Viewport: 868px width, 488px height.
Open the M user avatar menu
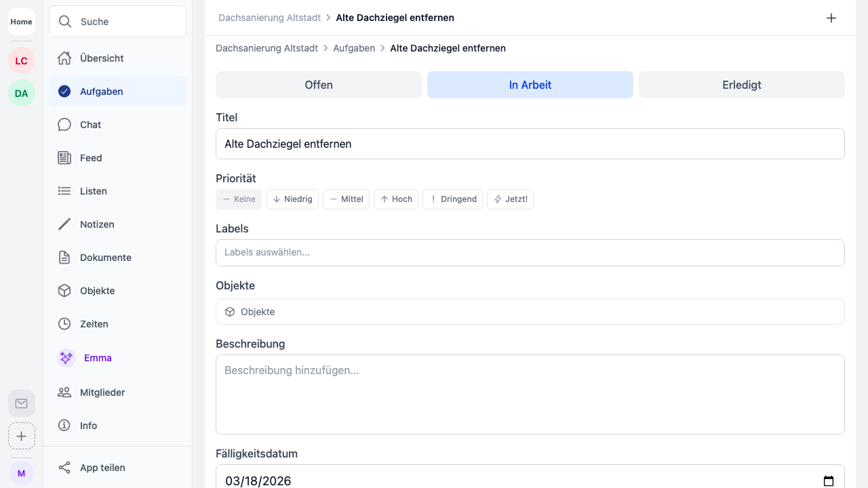click(21, 473)
